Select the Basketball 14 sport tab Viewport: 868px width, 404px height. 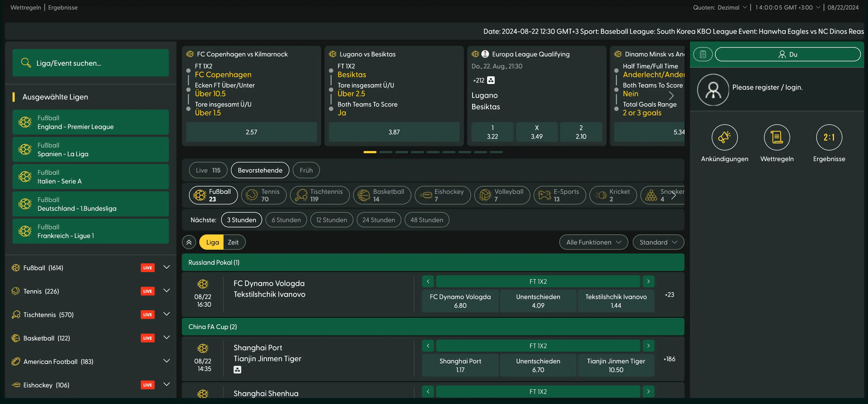(x=381, y=195)
